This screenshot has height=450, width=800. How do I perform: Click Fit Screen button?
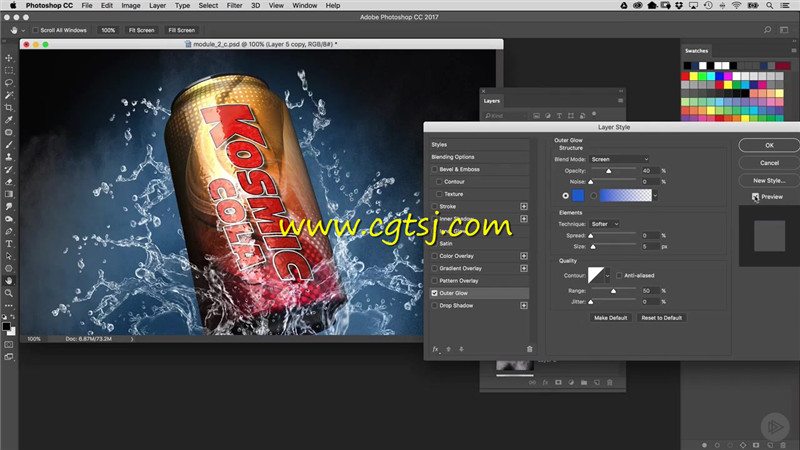[x=141, y=30]
